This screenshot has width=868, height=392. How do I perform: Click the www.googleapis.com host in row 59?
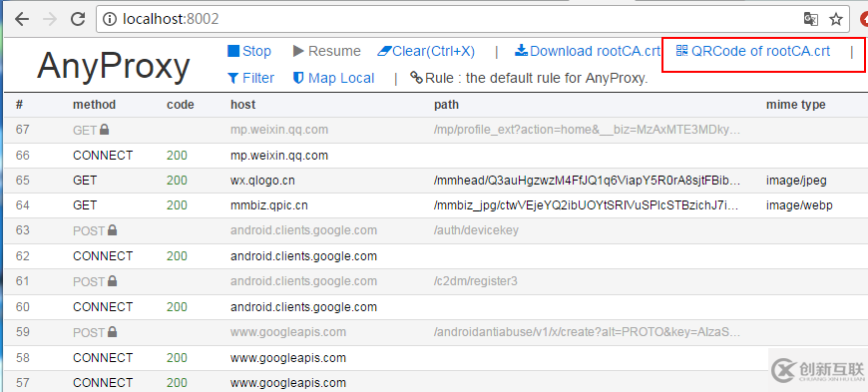point(288,332)
